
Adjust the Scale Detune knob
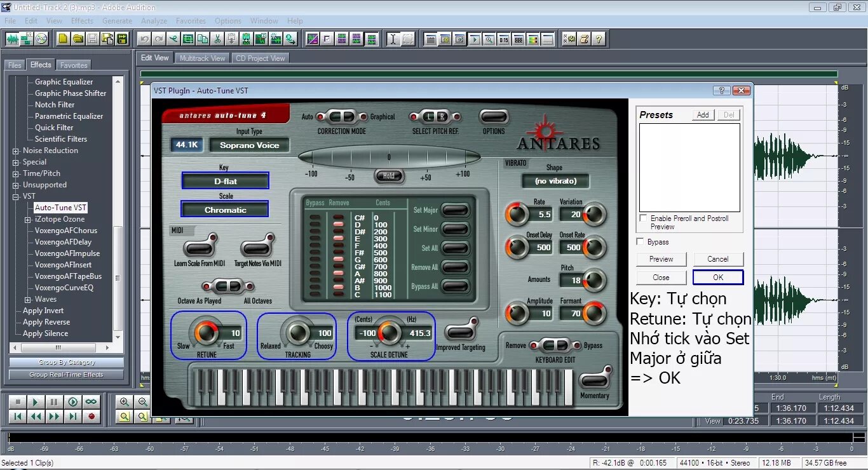pyautogui.click(x=390, y=332)
